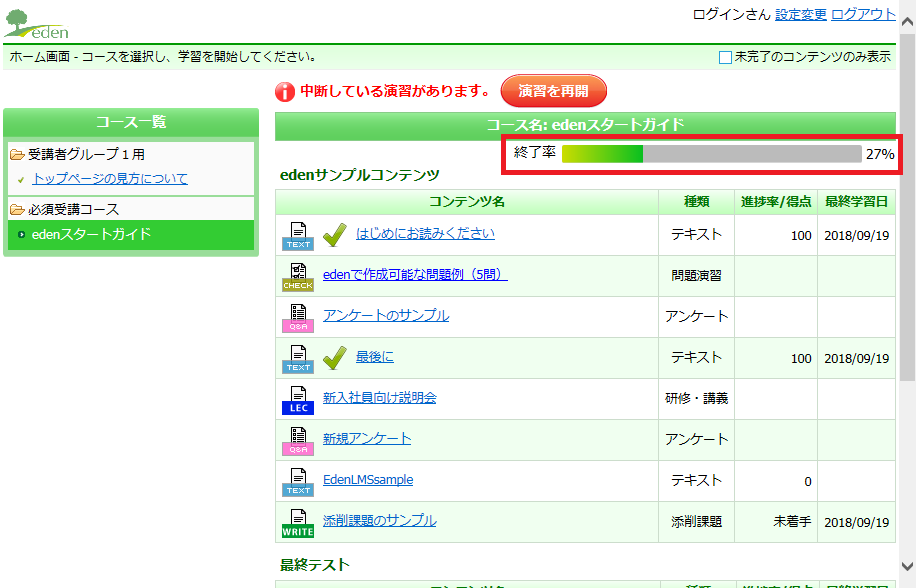Open edenで作成可能な問題例（5問） exercise

point(415,274)
